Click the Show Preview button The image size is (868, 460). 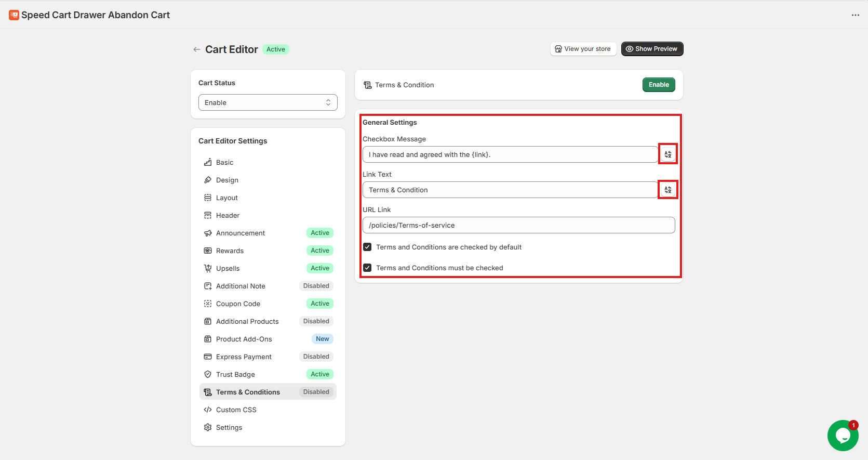(x=651, y=49)
